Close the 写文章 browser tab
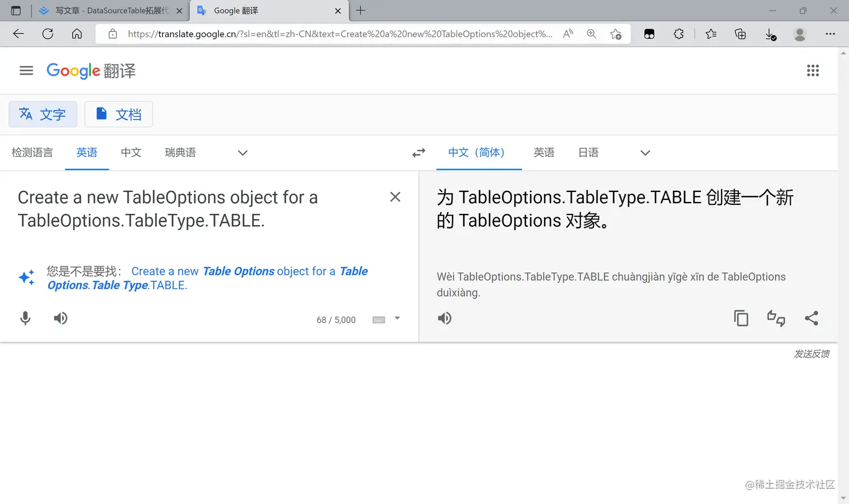The height and width of the screenshot is (504, 849). [x=179, y=11]
